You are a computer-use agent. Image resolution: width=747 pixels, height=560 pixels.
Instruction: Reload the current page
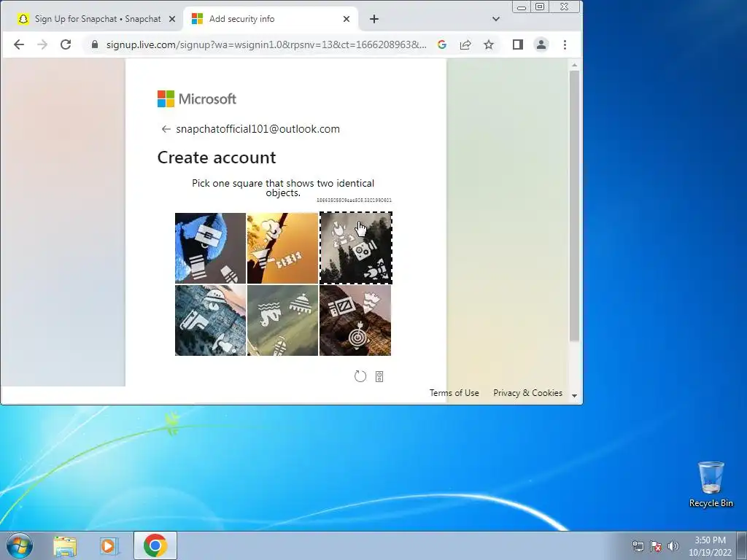[x=66, y=44]
